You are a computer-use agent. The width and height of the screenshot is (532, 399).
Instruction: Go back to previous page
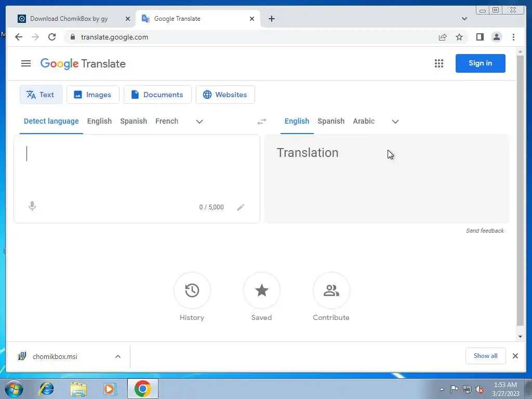coord(19,37)
